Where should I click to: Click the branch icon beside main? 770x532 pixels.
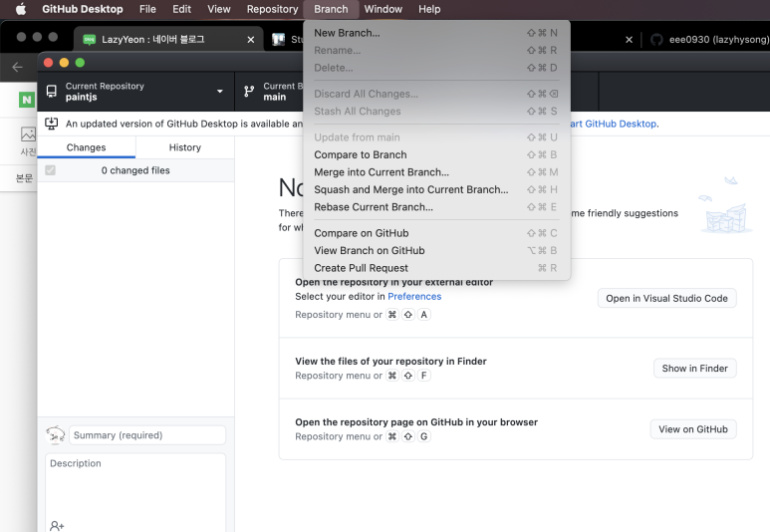(249, 92)
